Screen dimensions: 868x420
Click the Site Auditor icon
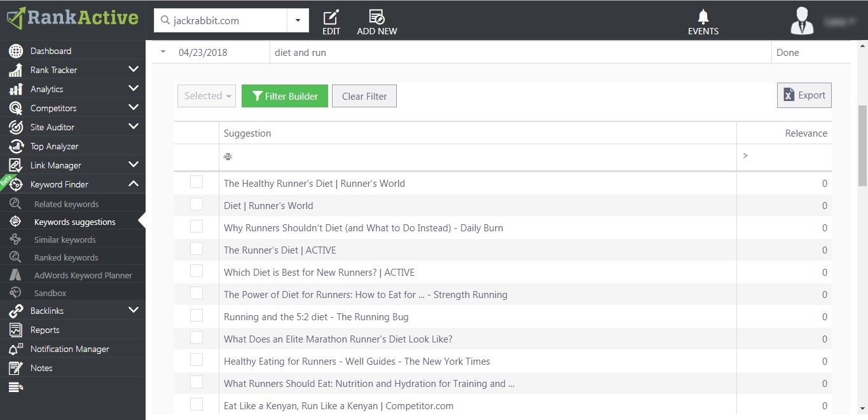(x=16, y=127)
